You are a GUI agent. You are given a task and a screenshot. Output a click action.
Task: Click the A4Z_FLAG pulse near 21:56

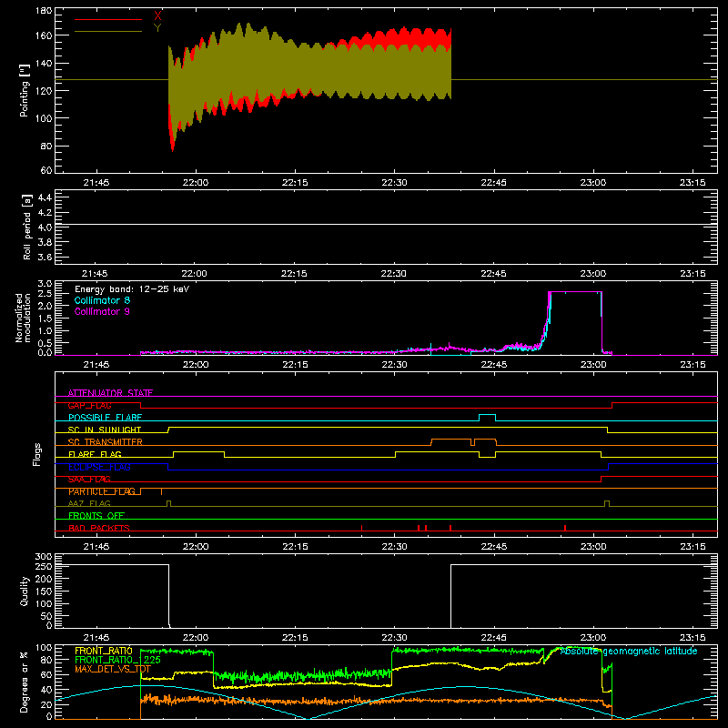(168, 502)
